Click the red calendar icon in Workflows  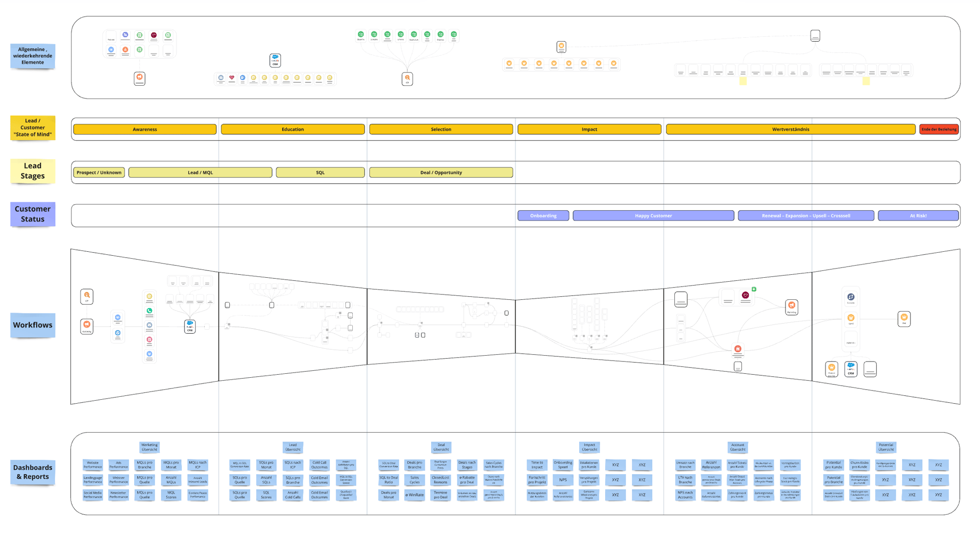pos(149,339)
